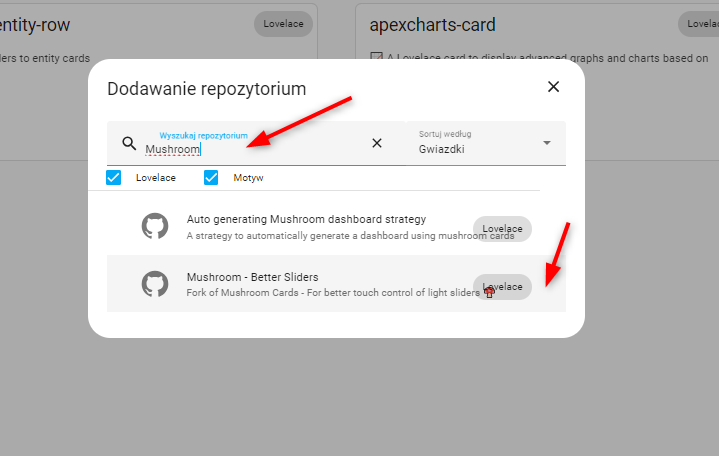Click GitHub icon of Better Sliders
Viewport: 719px width, 456px height.
point(155,284)
